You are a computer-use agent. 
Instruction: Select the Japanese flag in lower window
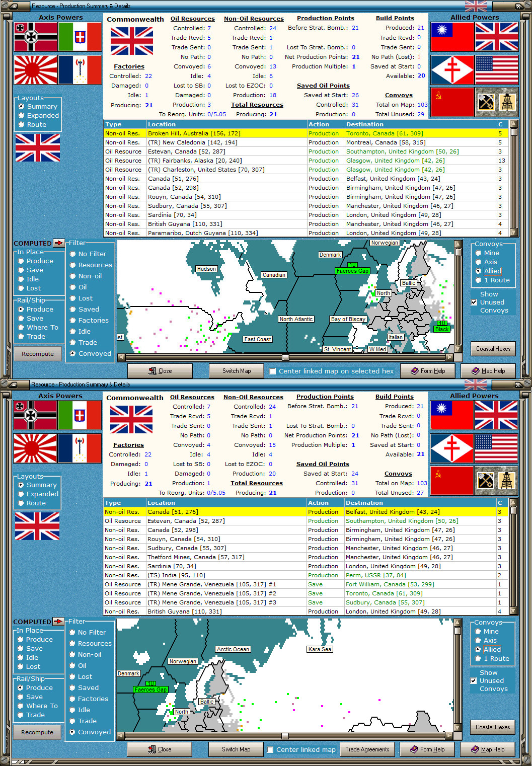pos(35,448)
